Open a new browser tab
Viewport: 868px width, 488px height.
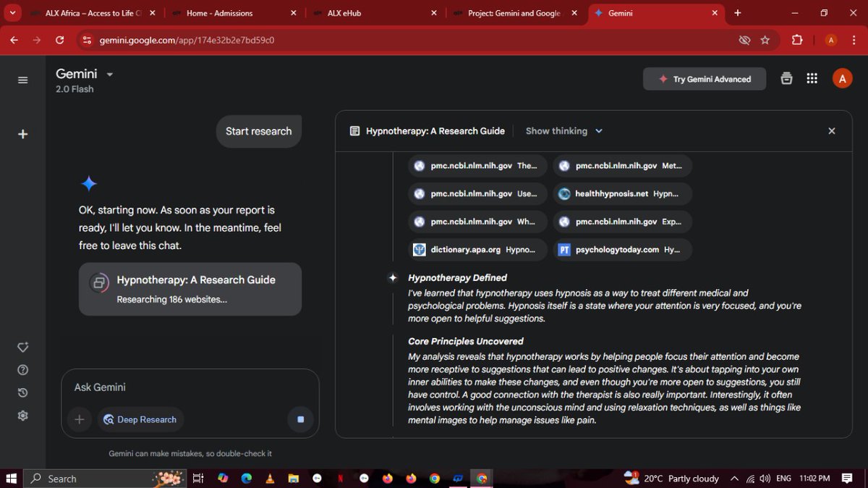point(737,13)
